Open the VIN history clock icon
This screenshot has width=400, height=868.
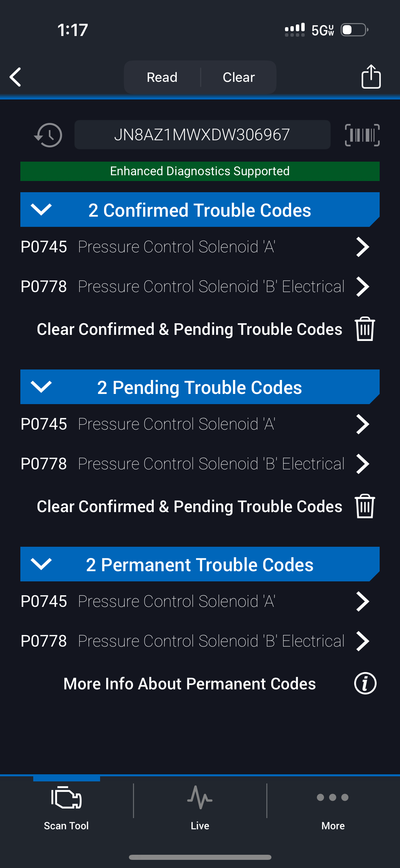tap(48, 135)
